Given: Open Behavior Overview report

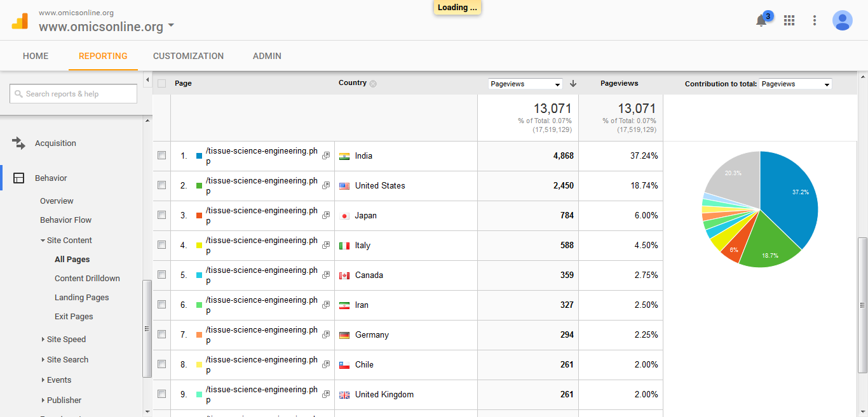Looking at the screenshot, I should 57,201.
